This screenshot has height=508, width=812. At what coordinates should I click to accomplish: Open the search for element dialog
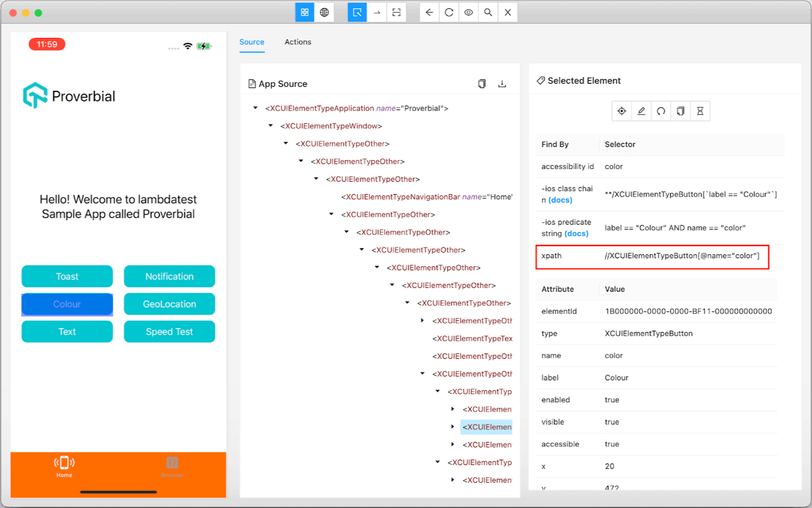pos(488,12)
